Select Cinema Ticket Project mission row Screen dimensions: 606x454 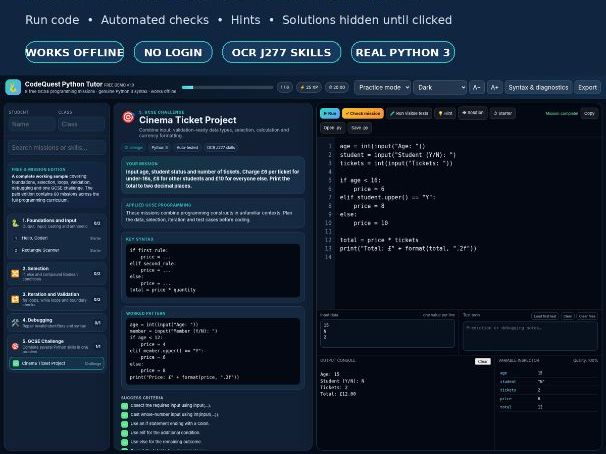coord(56,363)
